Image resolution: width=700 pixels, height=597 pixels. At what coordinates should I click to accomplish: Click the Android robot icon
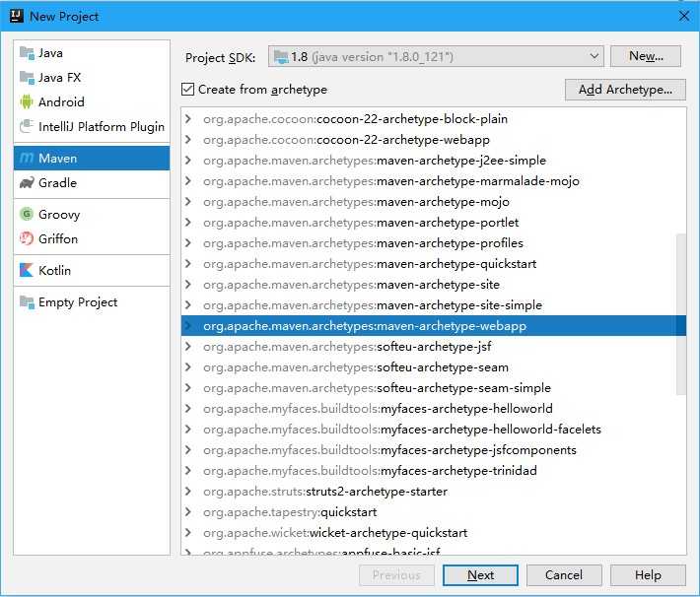27,102
